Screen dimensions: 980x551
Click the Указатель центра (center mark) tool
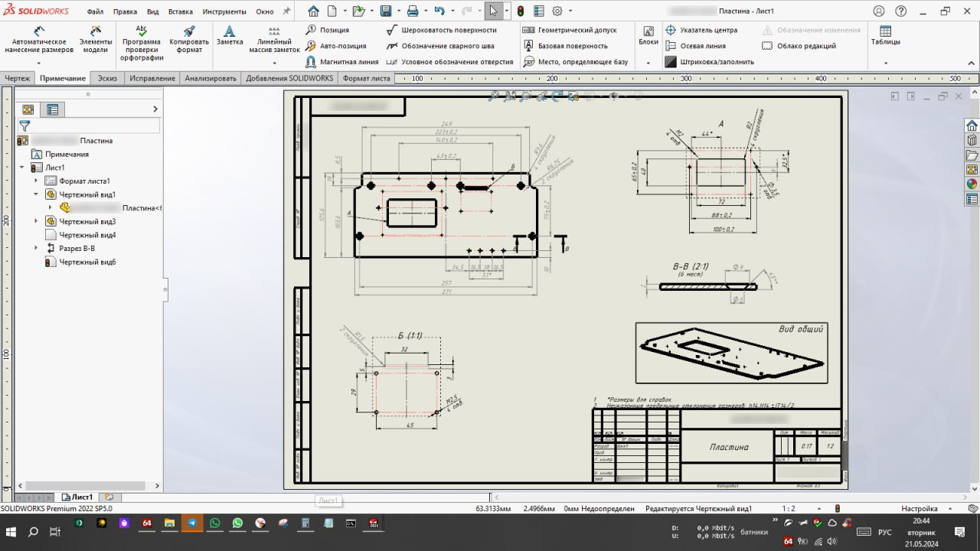coord(708,30)
